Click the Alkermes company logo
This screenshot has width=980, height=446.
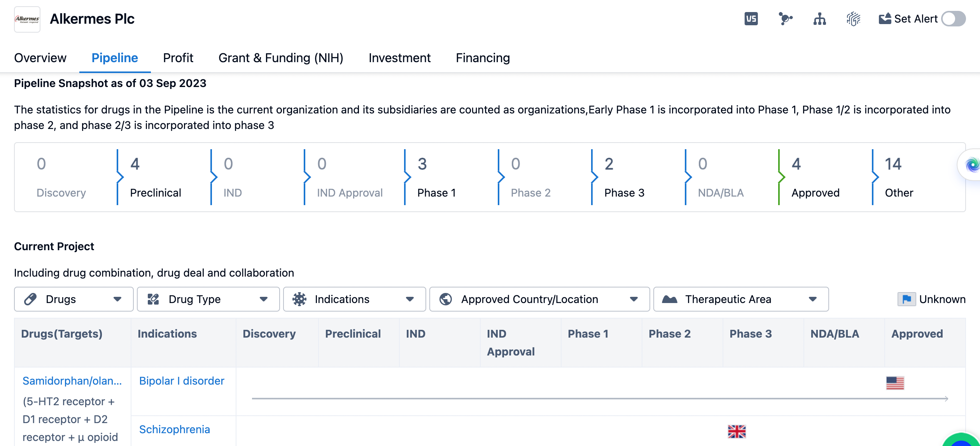pyautogui.click(x=27, y=19)
